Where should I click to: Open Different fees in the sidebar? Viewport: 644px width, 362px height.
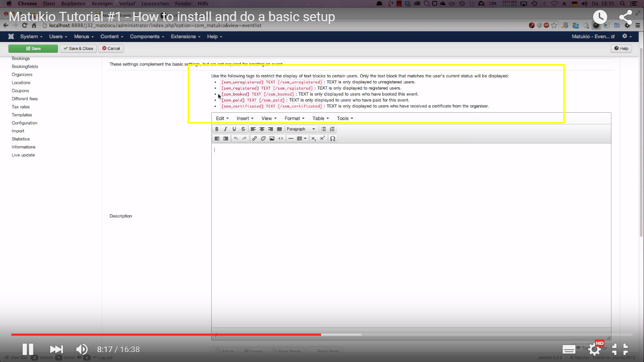[25, 99]
